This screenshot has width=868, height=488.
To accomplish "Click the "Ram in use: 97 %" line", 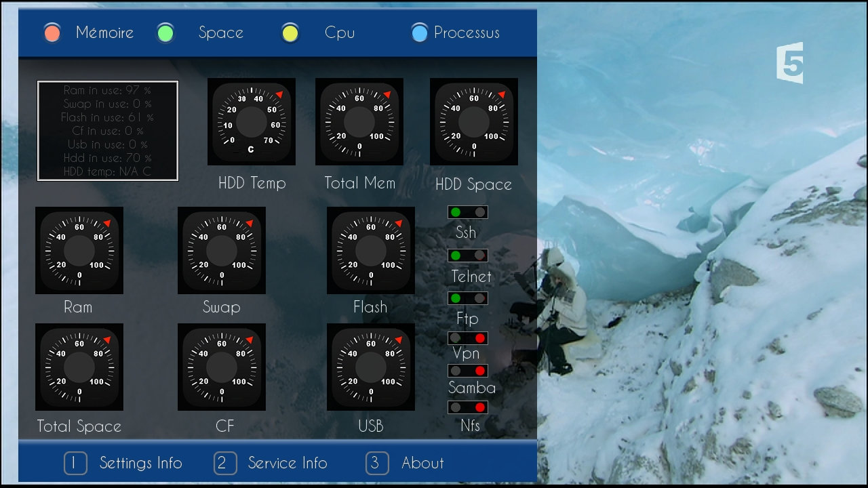I will coord(108,90).
